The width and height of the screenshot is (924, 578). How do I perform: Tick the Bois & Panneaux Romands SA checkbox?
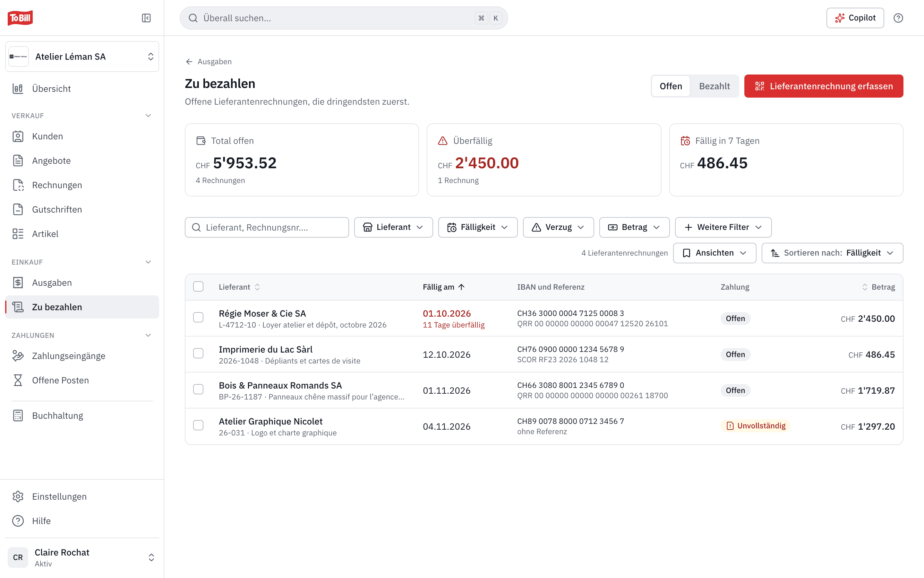pos(198,389)
